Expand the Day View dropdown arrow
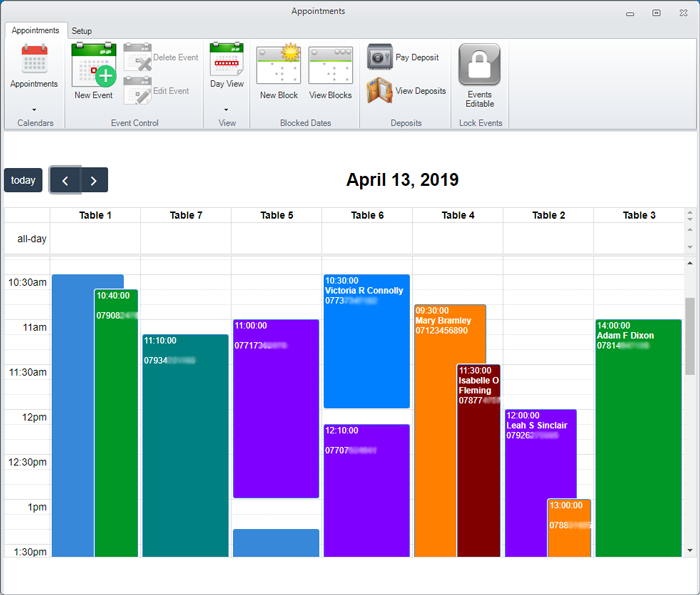The height and width of the screenshot is (595, 700). point(226,109)
